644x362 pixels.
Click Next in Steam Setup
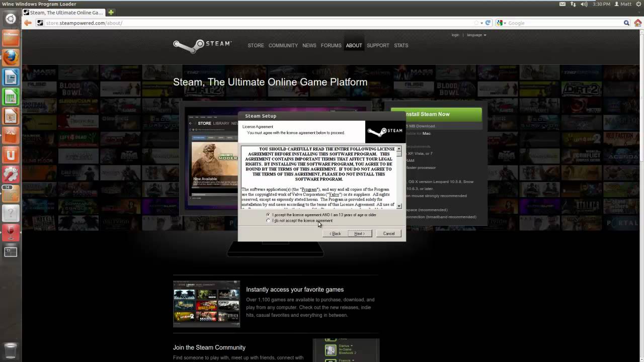click(360, 233)
